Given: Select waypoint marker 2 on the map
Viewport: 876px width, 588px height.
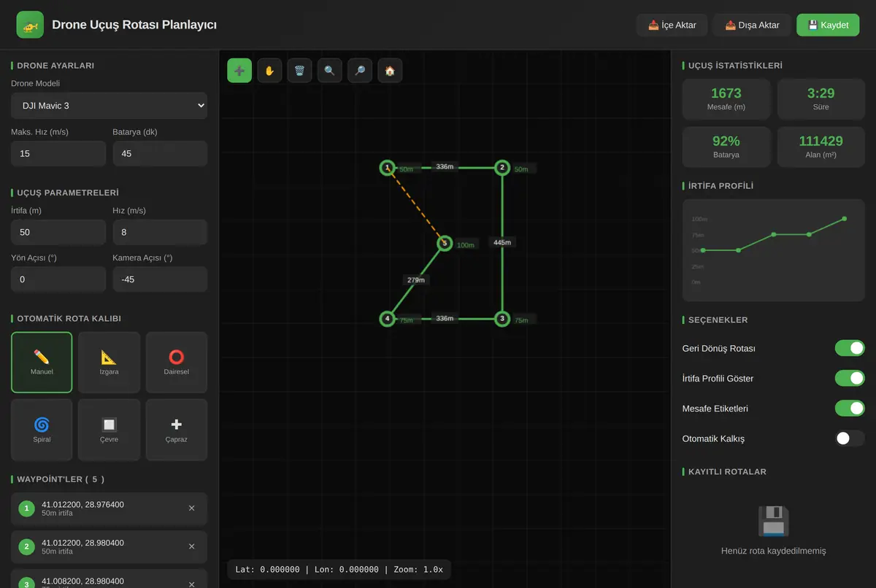Looking at the screenshot, I should pos(502,168).
